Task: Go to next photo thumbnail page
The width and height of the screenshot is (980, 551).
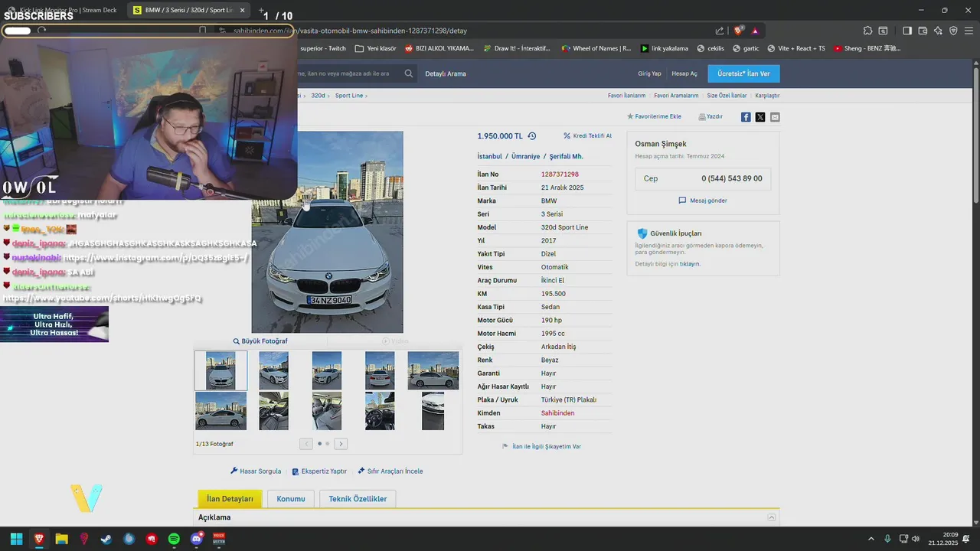Action: pyautogui.click(x=341, y=444)
